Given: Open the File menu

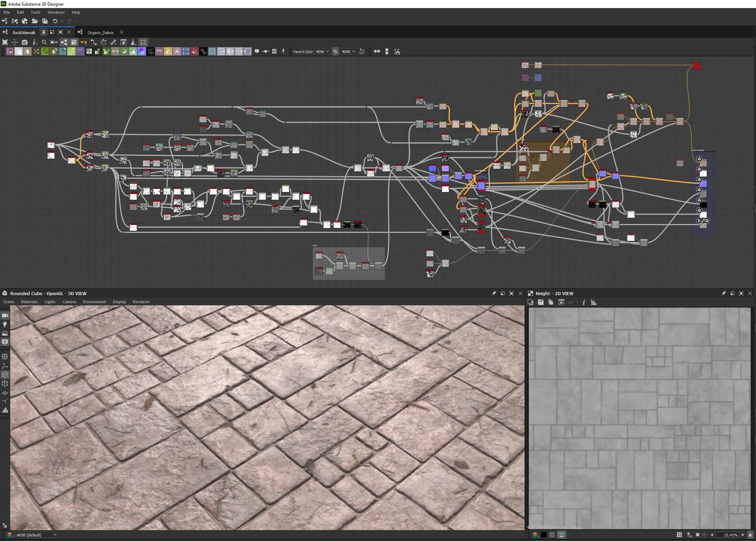Looking at the screenshot, I should [x=7, y=12].
